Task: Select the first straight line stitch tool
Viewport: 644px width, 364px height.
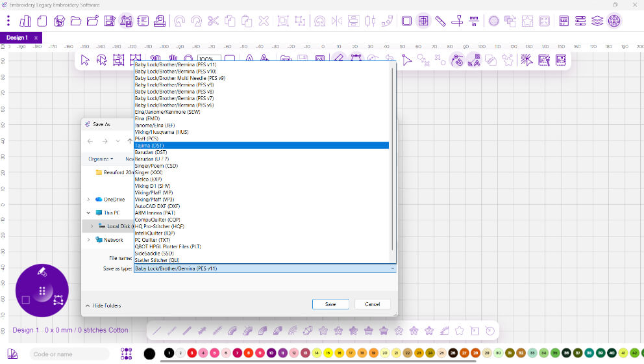Action: click(156, 330)
